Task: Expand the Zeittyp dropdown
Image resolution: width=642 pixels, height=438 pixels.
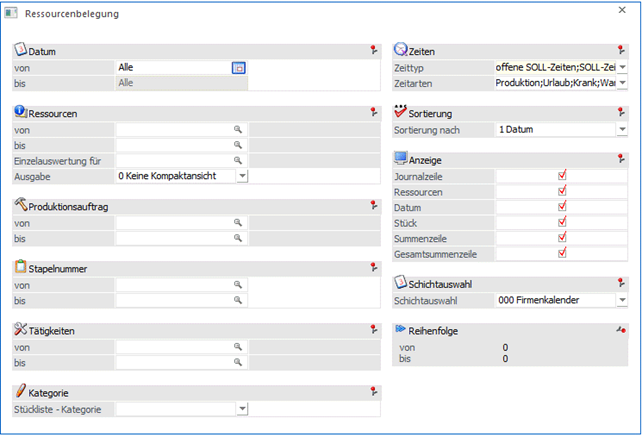Action: click(621, 67)
